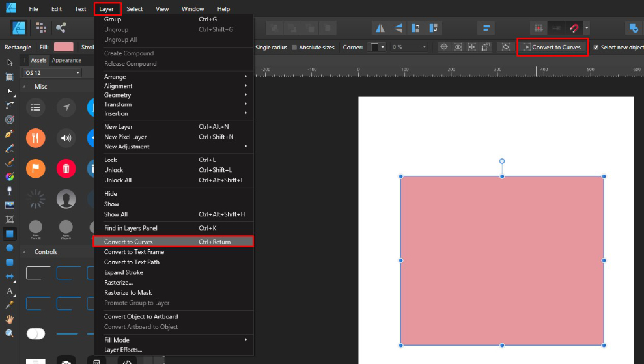Pick the white toggle switch asset
The image size is (644, 364).
(36, 333)
